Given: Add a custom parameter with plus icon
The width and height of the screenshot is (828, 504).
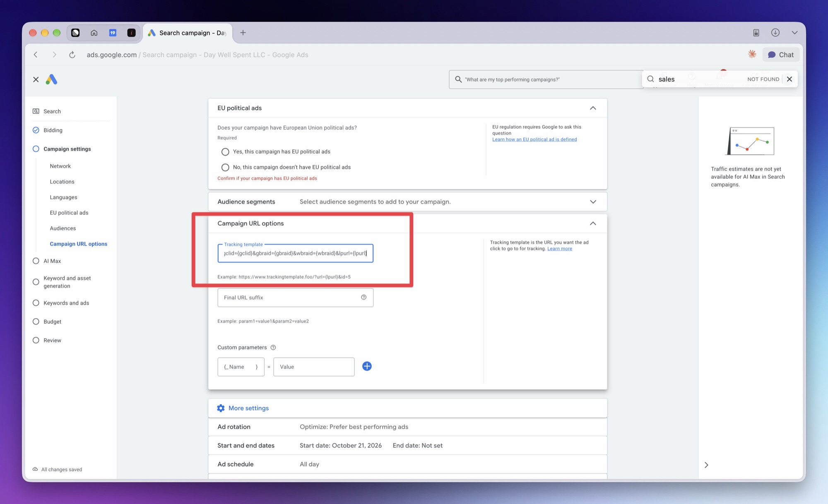Looking at the screenshot, I should click(367, 366).
